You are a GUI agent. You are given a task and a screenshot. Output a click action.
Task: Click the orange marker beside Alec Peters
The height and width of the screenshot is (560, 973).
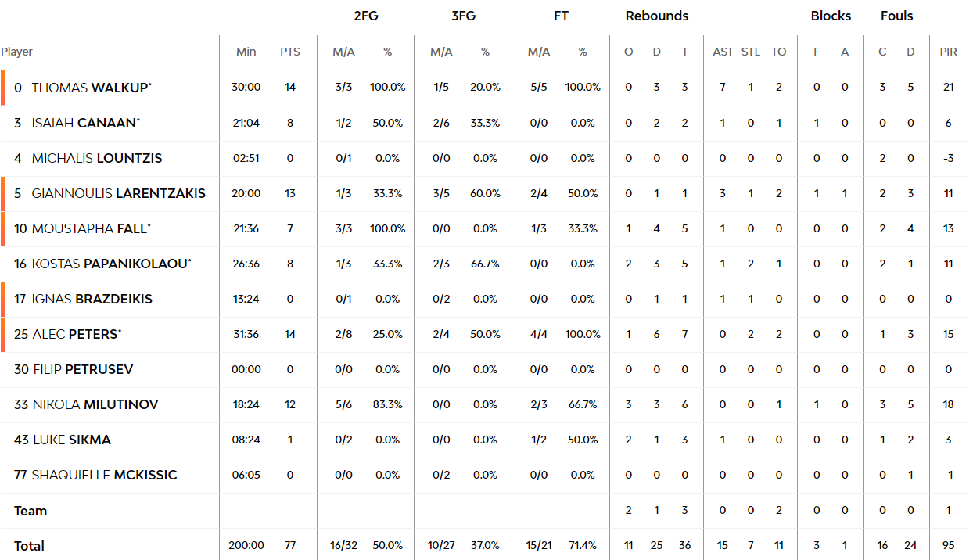(x=2, y=334)
